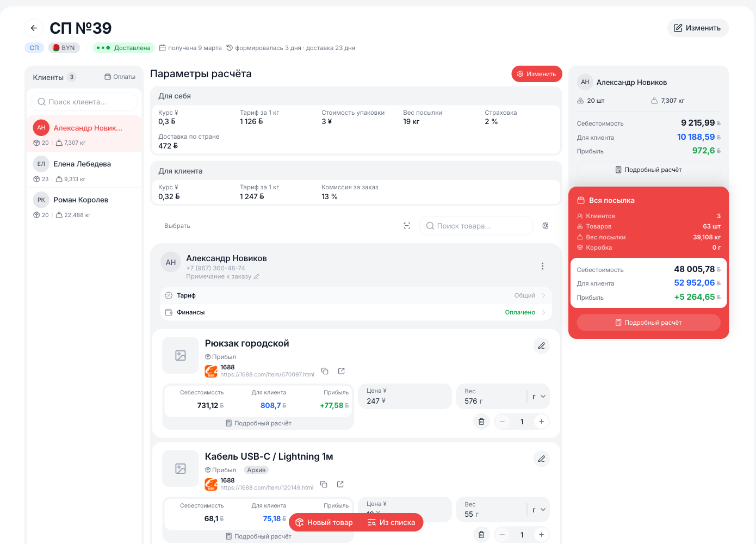Expand the Финансы row marked Оплачено
The width and height of the screenshot is (756, 544).
coord(356,312)
